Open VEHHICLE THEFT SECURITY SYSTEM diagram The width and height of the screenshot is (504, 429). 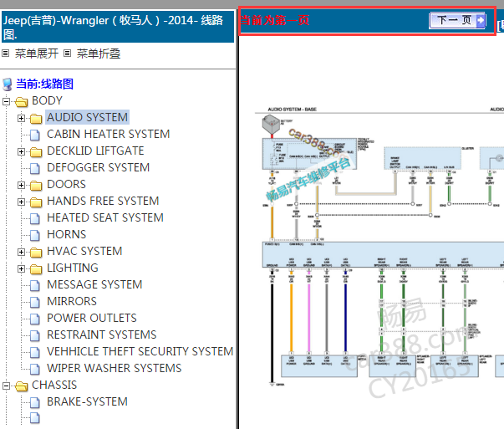[140, 351]
